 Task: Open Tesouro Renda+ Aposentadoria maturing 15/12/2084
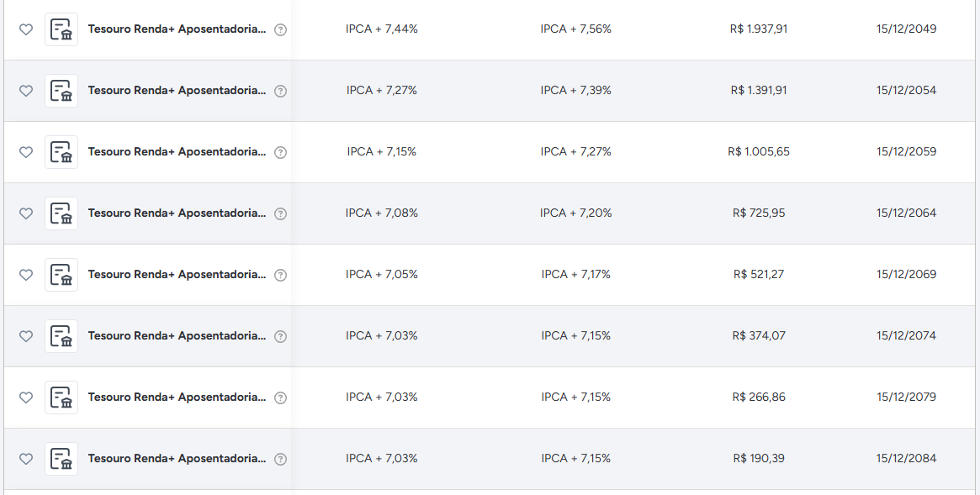(177, 458)
